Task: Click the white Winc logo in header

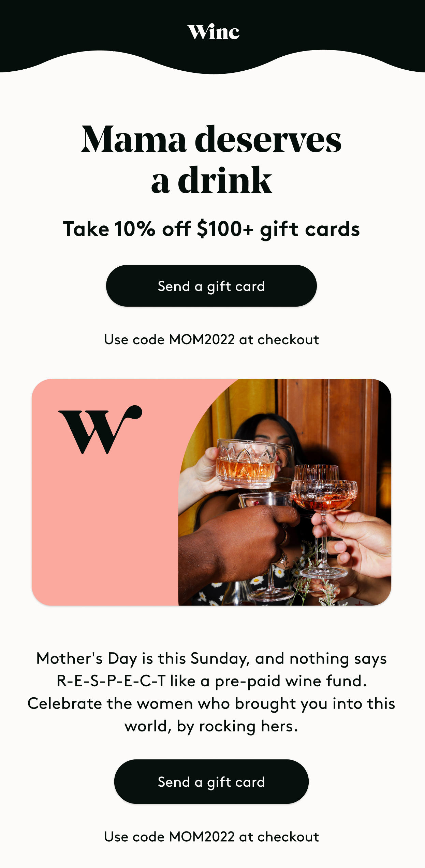Action: coord(213,32)
